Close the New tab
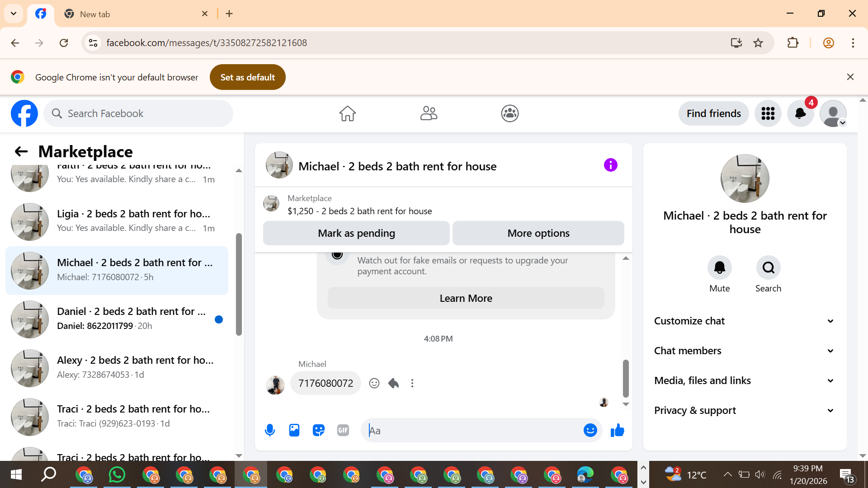Screen dimensions: 868x488 pyautogui.click(x=205, y=14)
